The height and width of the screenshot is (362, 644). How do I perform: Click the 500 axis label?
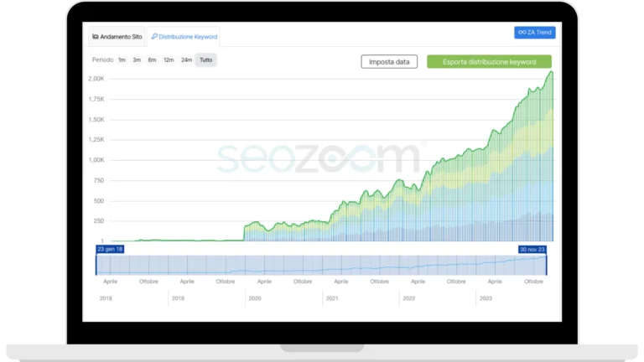(x=99, y=201)
